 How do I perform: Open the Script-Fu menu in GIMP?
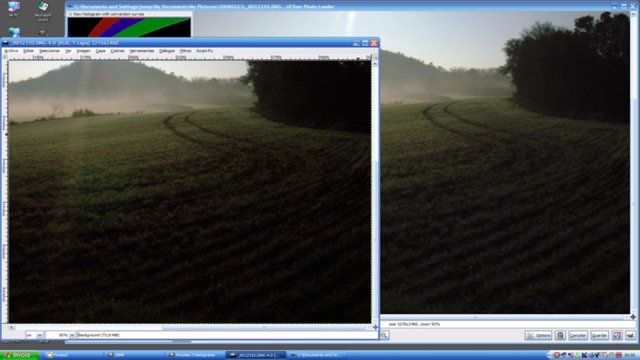click(204, 51)
